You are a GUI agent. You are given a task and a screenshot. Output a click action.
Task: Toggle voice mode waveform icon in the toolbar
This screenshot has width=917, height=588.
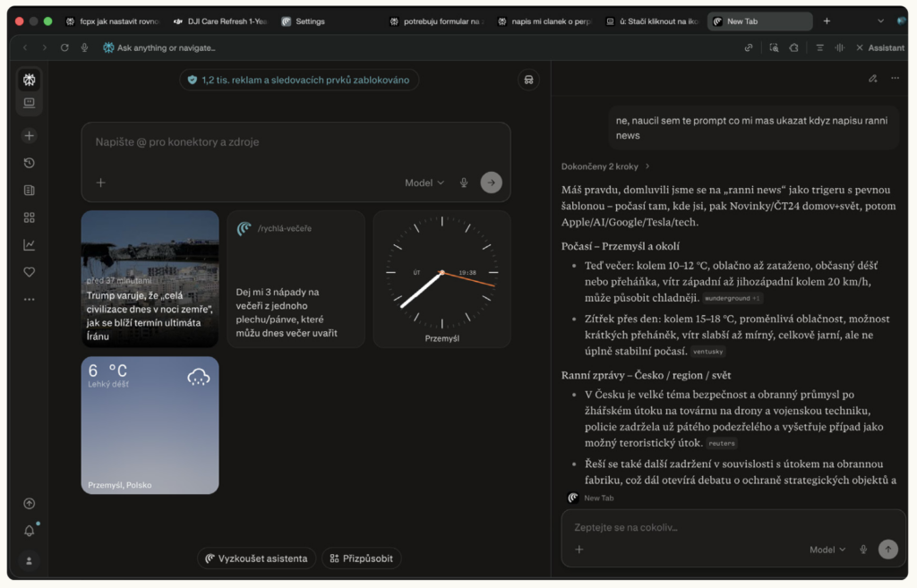[840, 47]
